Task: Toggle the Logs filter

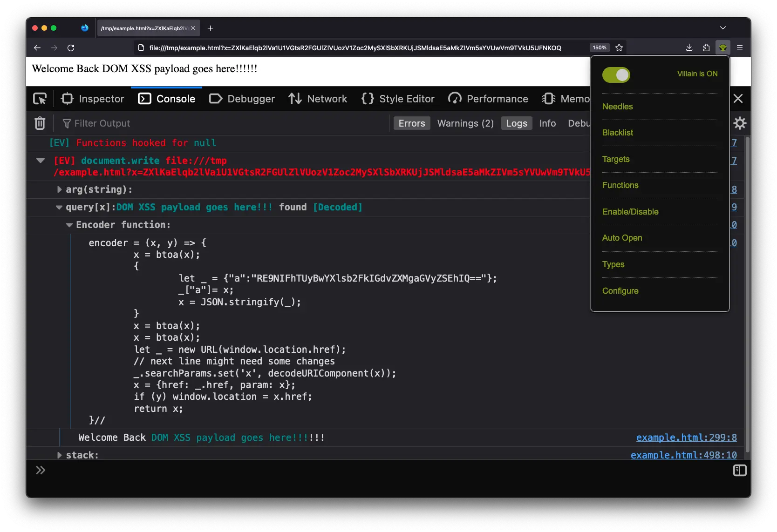Action: point(516,123)
